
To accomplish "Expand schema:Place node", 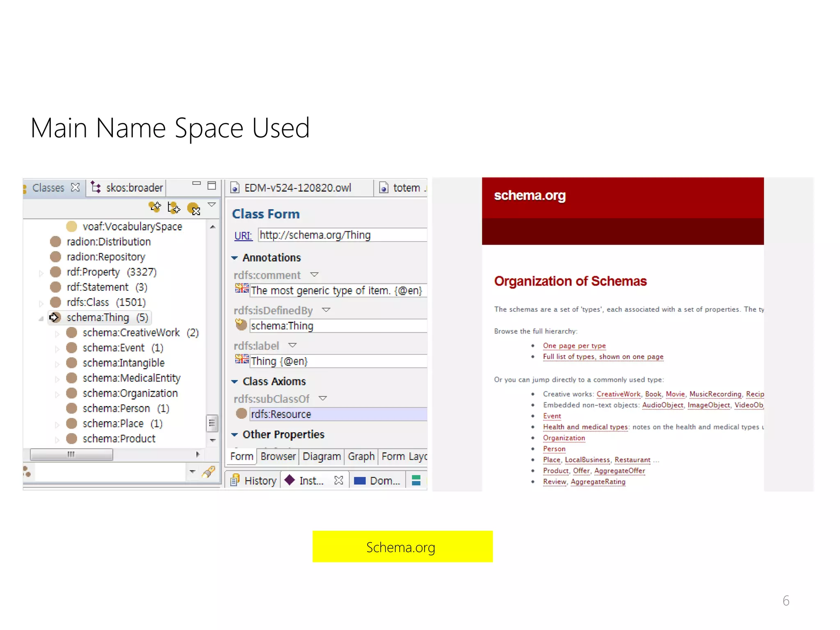I will pyautogui.click(x=57, y=425).
